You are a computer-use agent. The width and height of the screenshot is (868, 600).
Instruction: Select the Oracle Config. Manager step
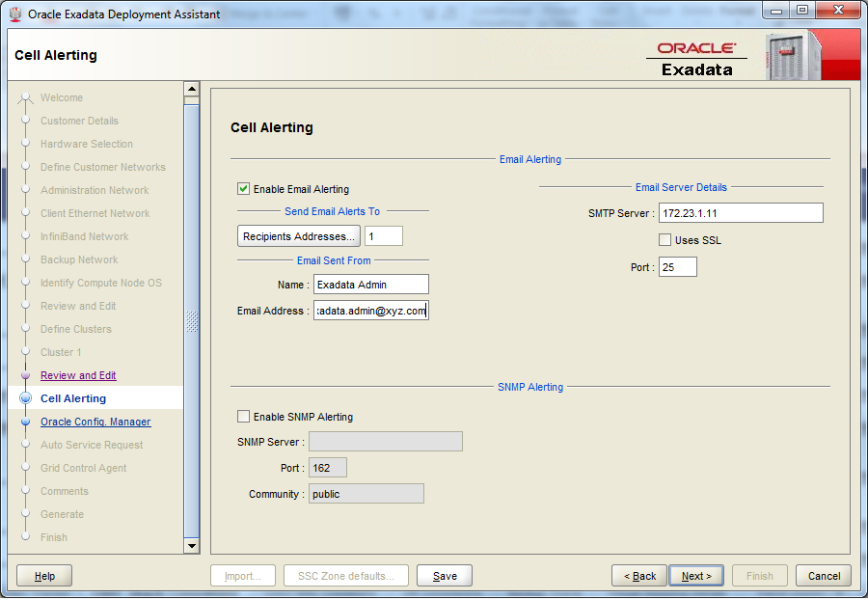tap(95, 422)
